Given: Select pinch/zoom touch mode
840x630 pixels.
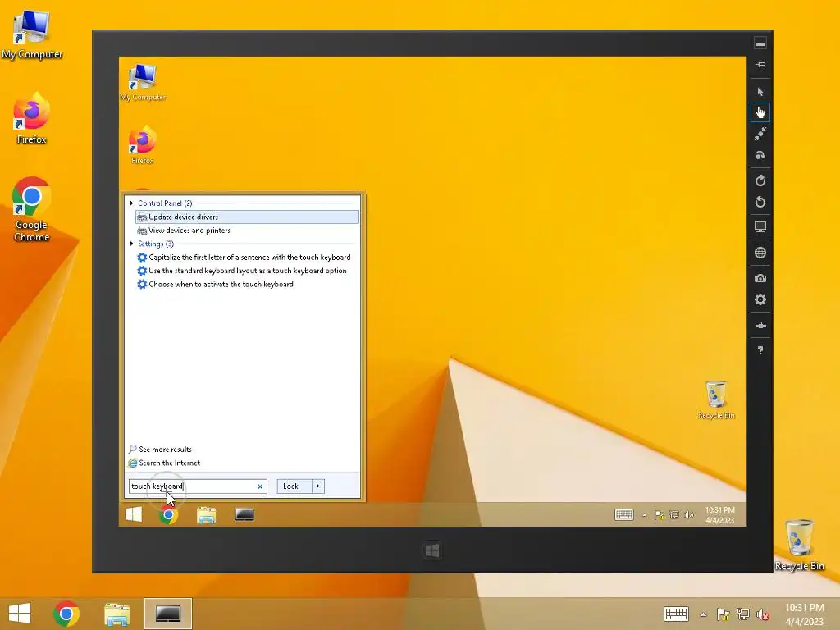Looking at the screenshot, I should (760, 134).
